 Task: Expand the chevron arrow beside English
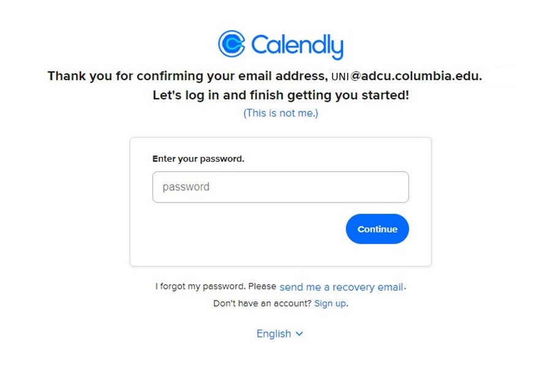point(299,334)
